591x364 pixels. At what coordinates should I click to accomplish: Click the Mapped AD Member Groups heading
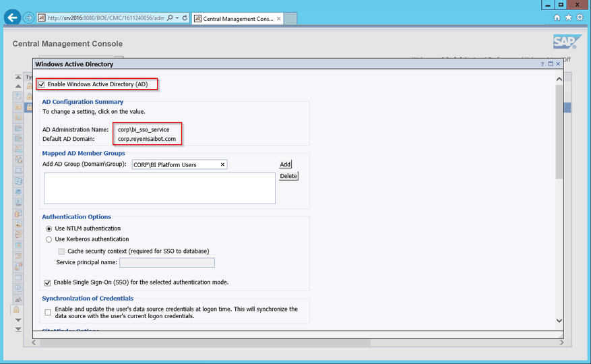point(84,153)
